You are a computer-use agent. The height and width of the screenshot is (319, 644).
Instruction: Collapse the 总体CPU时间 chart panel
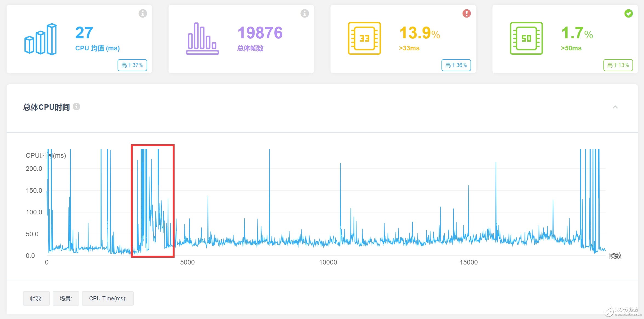(x=615, y=107)
